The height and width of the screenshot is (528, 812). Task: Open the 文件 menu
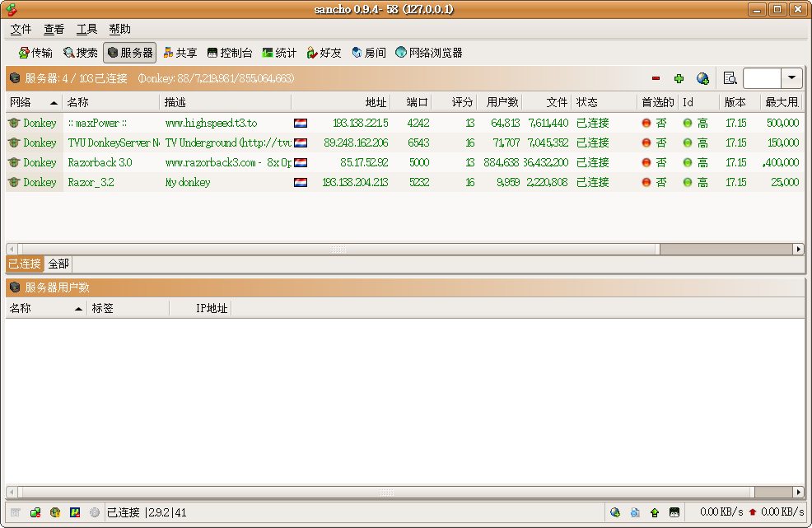21,30
